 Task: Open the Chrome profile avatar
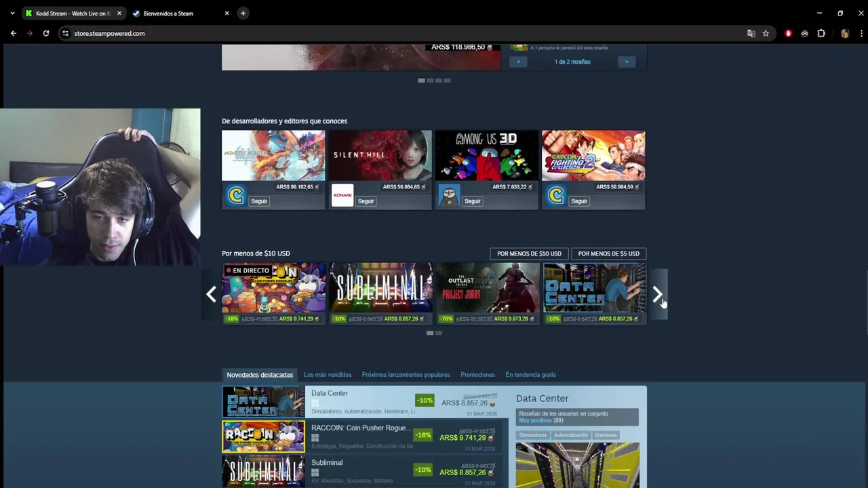pos(844,33)
